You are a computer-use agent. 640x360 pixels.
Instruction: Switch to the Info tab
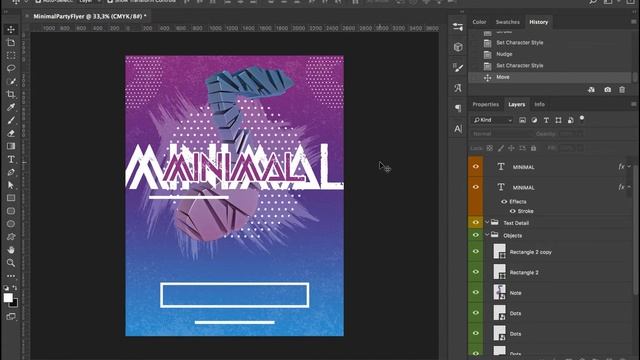(x=539, y=104)
